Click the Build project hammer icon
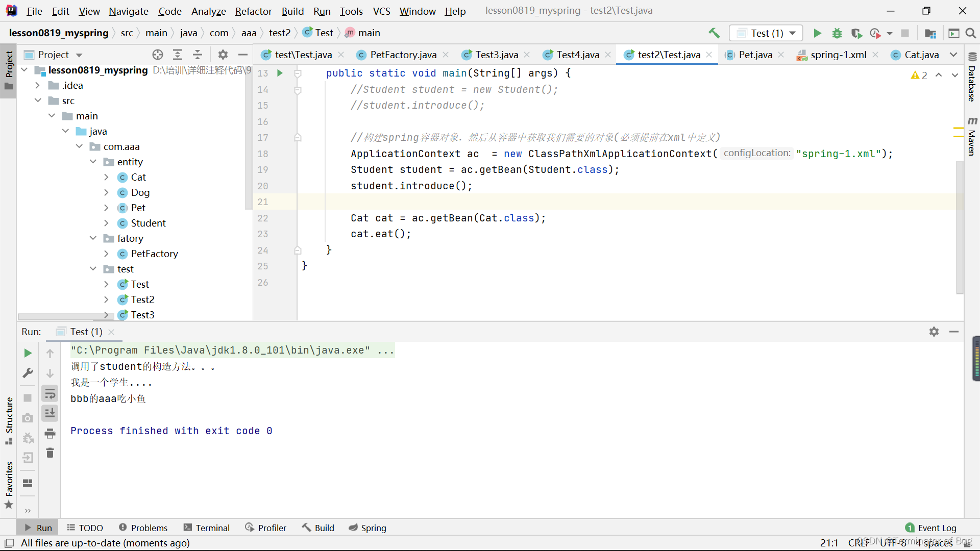The height and width of the screenshot is (551, 980). (x=714, y=33)
